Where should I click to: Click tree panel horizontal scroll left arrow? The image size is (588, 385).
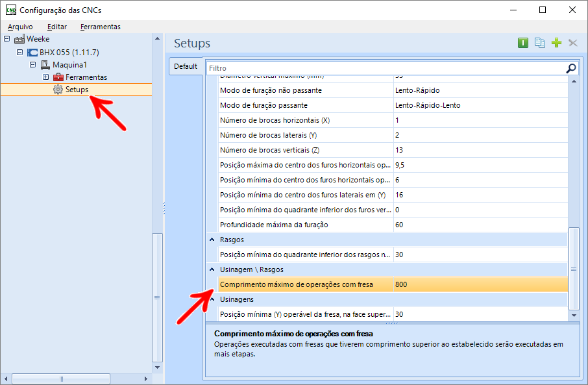tap(6, 379)
